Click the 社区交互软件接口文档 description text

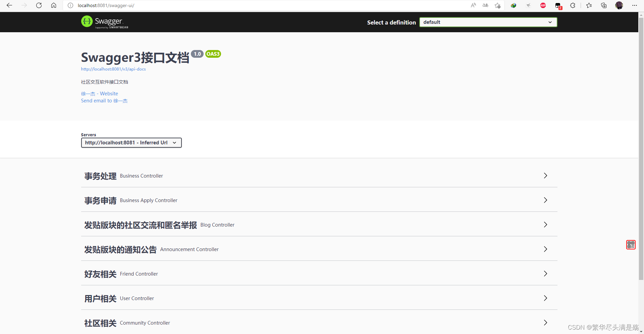tap(104, 82)
